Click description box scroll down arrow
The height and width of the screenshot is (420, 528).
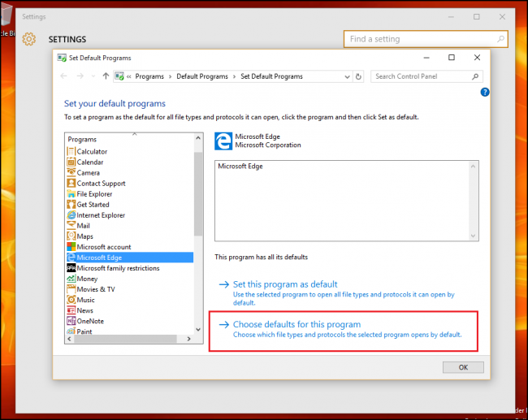[473, 236]
